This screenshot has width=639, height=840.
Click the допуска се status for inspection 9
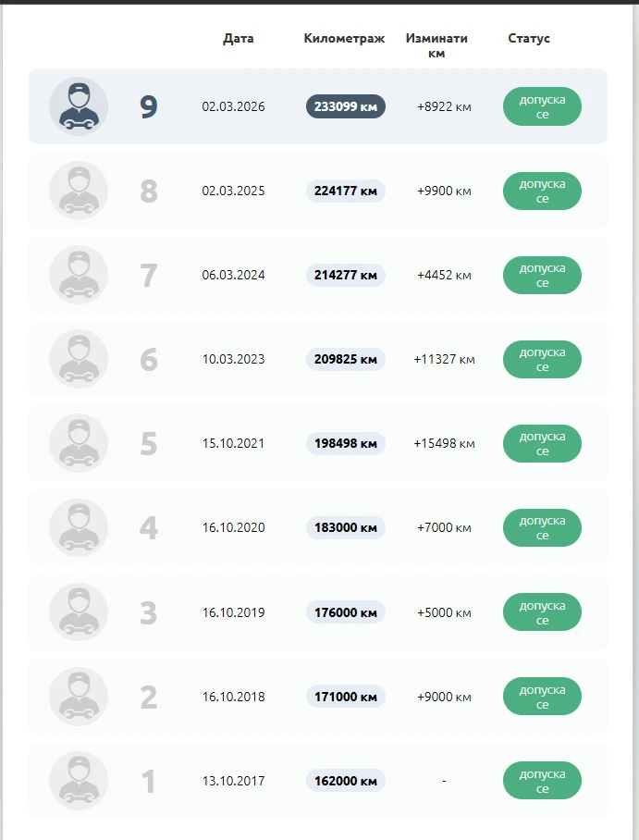pos(542,106)
